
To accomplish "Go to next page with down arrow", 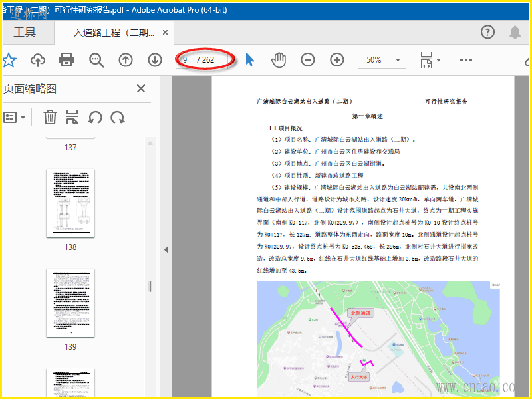I will pos(155,60).
